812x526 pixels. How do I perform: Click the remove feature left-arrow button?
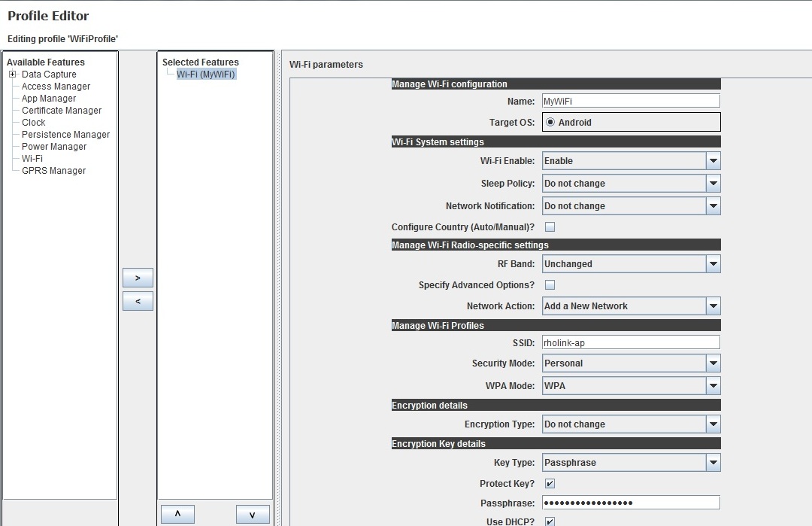138,301
